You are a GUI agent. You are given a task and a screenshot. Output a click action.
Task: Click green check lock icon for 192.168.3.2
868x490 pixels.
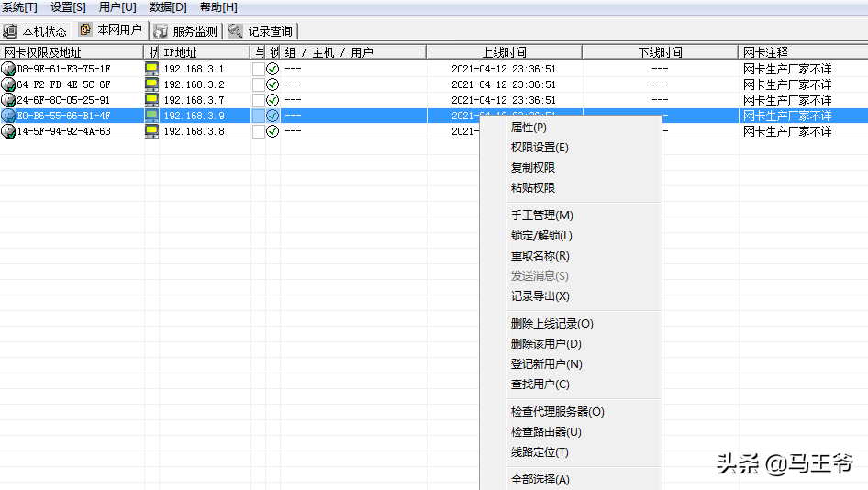pyautogui.click(x=273, y=84)
